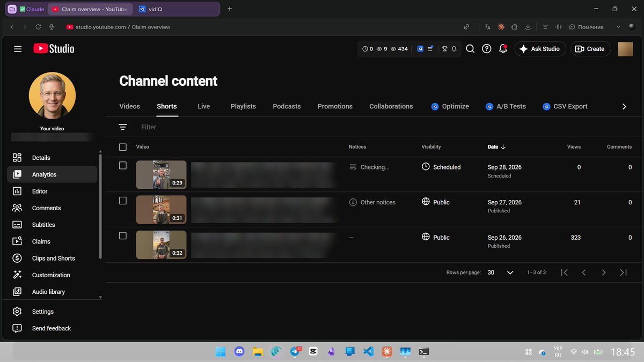Click the YouTube Studio logo
The width and height of the screenshot is (644, 362).
point(54,49)
